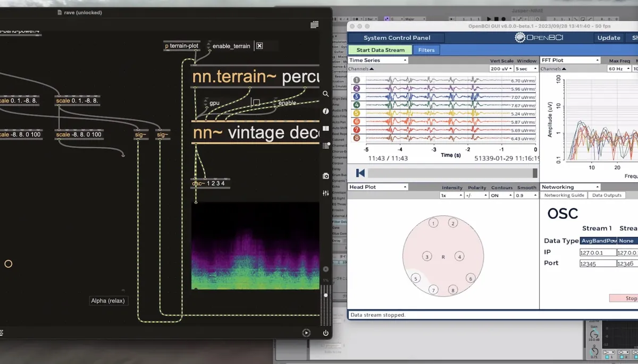Open the inspector info icon in Max
The height and width of the screenshot is (364, 638).
pyautogui.click(x=325, y=111)
